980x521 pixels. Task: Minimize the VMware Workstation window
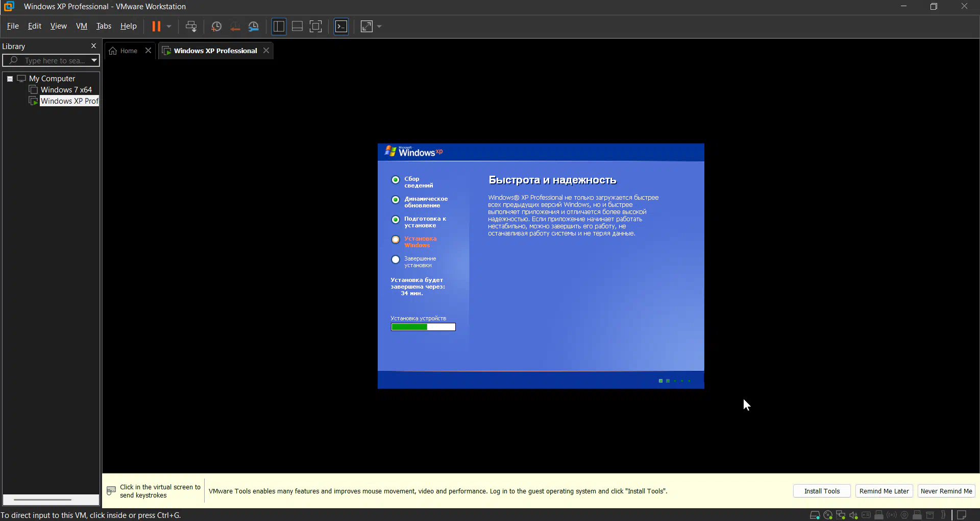(x=903, y=6)
